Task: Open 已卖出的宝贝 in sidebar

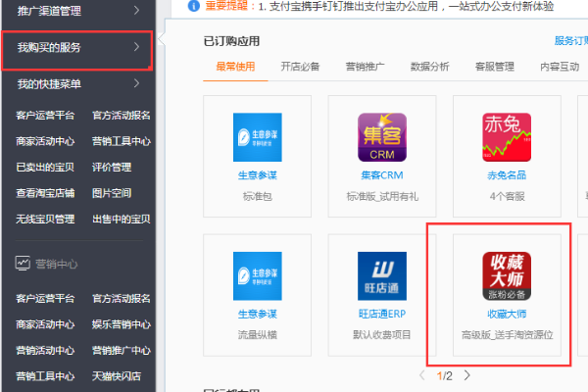Action: click(45, 167)
